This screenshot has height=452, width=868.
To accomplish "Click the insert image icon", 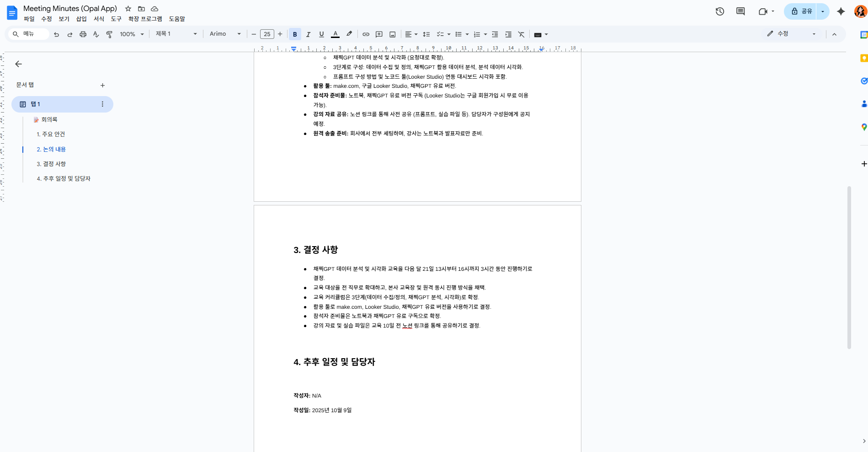I will (392, 34).
